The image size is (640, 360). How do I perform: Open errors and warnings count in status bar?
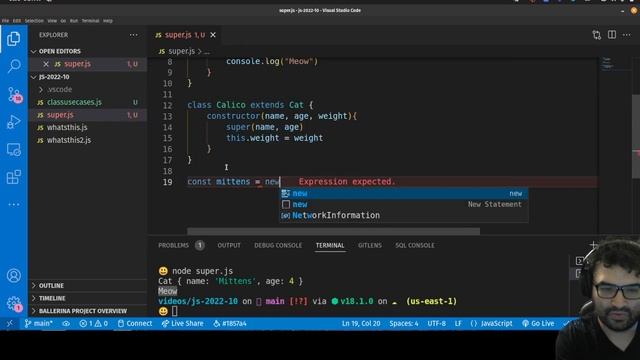(x=93, y=324)
